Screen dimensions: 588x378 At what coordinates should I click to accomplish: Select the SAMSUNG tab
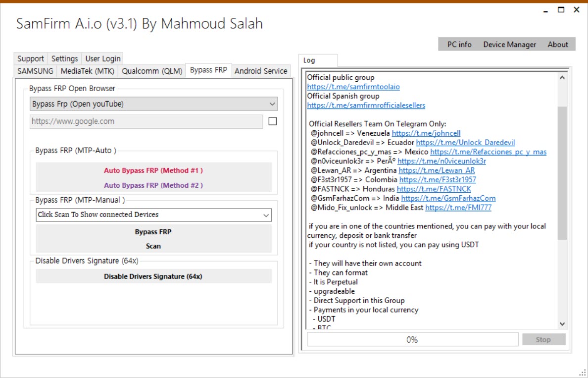tap(35, 71)
